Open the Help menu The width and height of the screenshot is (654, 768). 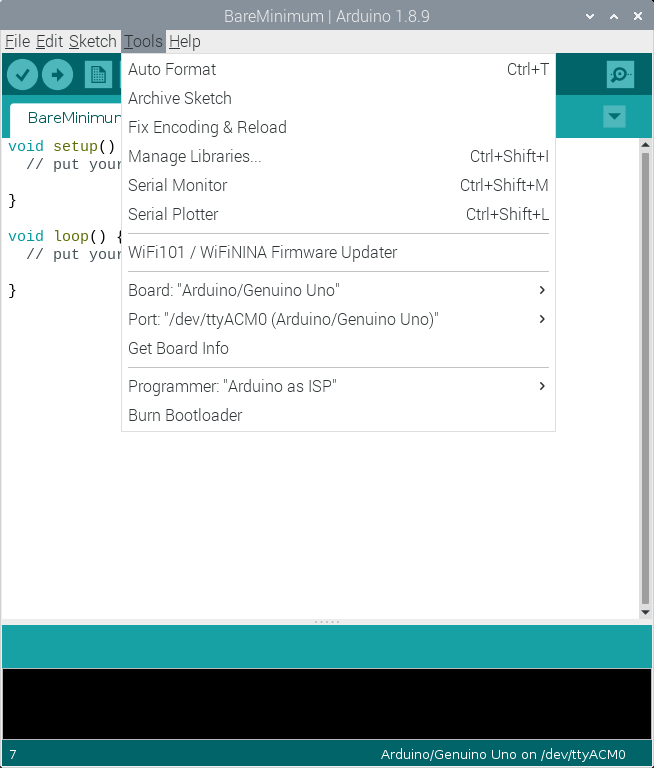(x=185, y=42)
